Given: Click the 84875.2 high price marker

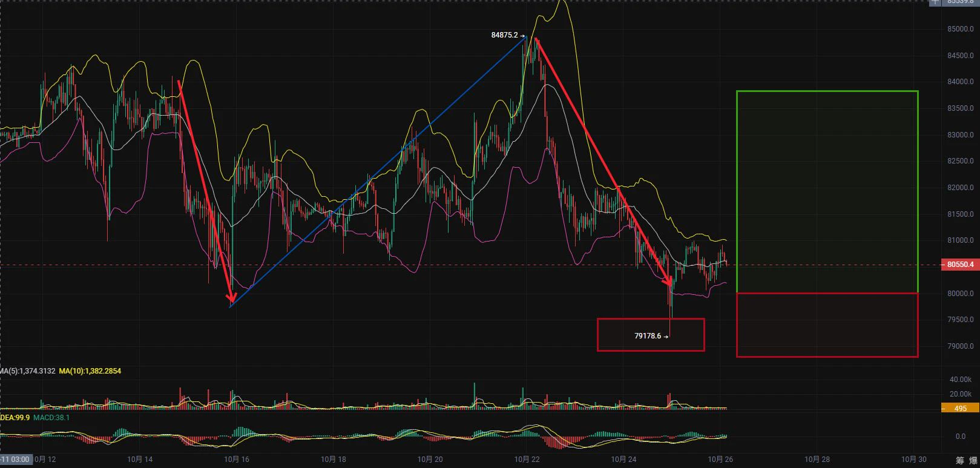Looking at the screenshot, I should pyautogui.click(x=508, y=35).
